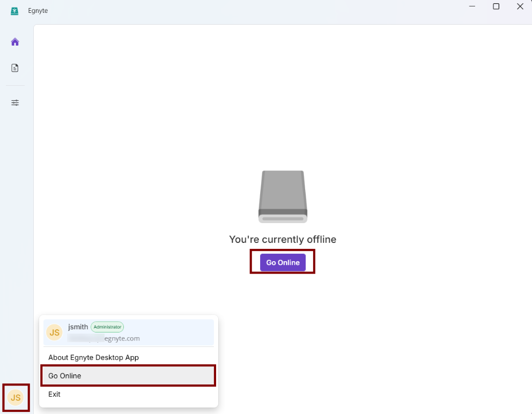
Task: Click the egnyte.com domain text
Action: click(x=122, y=338)
